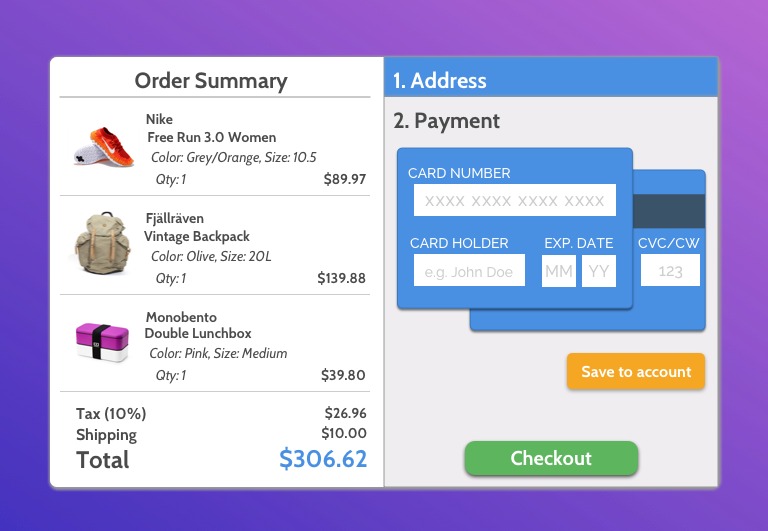The image size is (768, 531).
Task: Click the Nike shoe $89.97 price
Action: (345, 180)
